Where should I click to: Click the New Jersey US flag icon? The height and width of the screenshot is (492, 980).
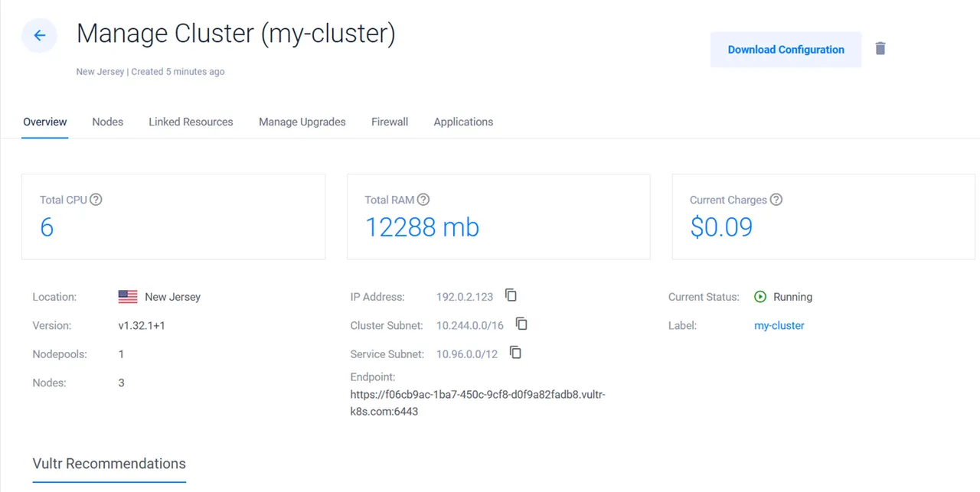(x=128, y=297)
